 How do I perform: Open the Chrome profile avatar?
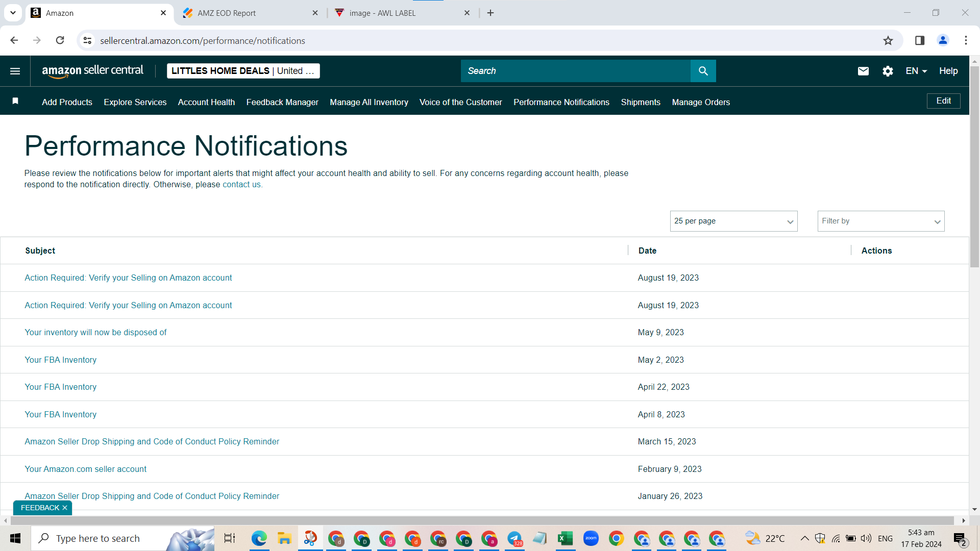[x=943, y=40]
